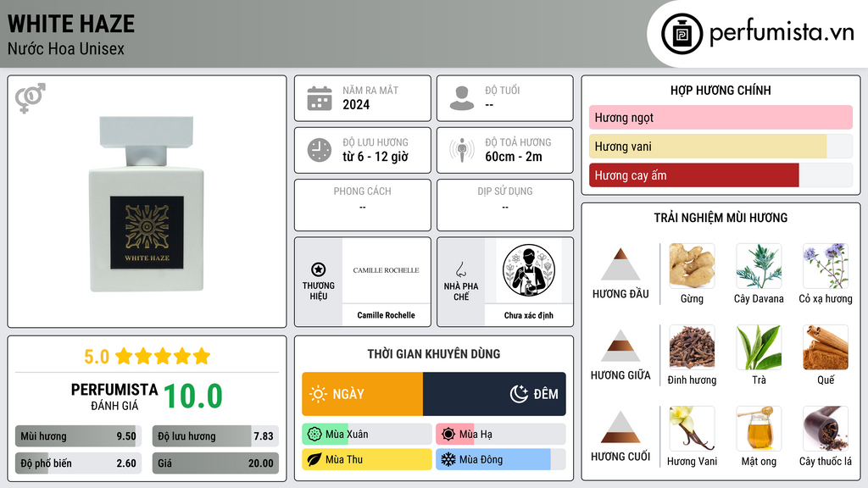The height and width of the screenshot is (488, 868).
Task: Click the perfumista.vn site name
Action: pyautogui.click(x=782, y=32)
